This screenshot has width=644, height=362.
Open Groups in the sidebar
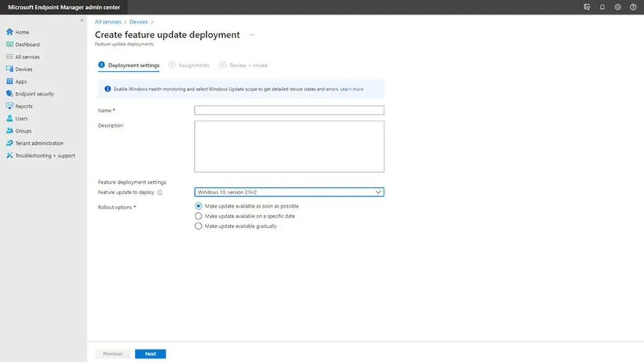pyautogui.click(x=19, y=131)
